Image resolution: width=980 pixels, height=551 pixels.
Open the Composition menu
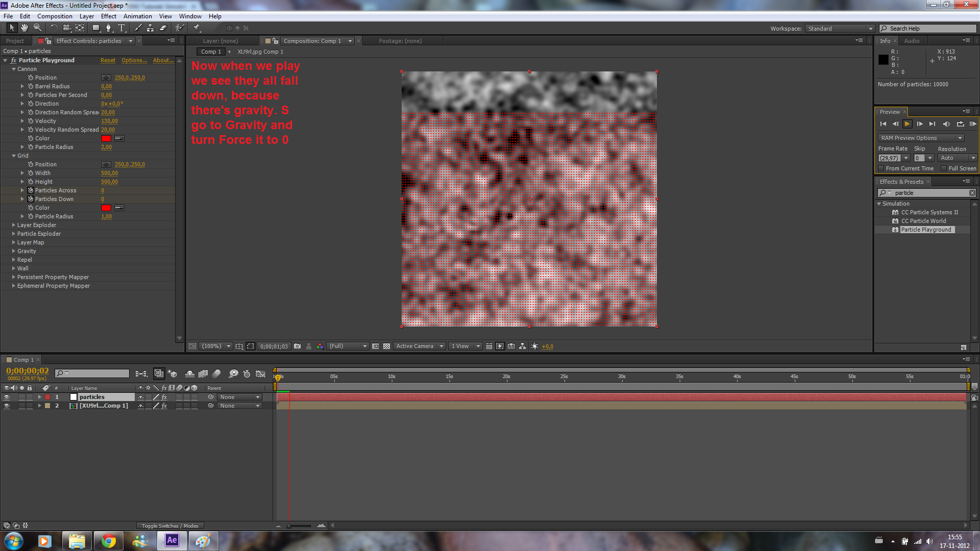click(x=55, y=16)
